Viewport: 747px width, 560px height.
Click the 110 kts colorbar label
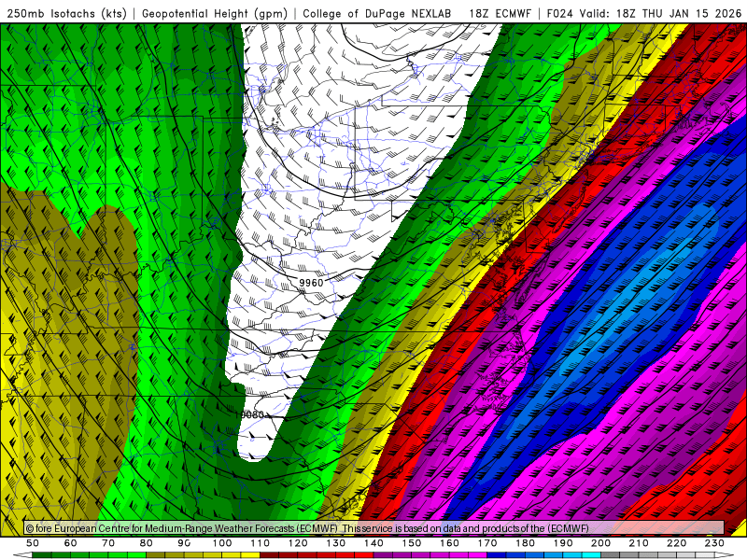(261, 543)
